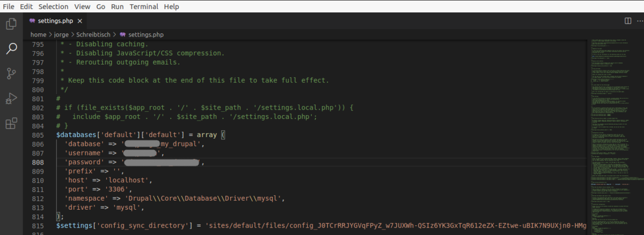This screenshot has height=235, width=644.
Task: Click the 'home' breadcrumb segment
Action: (x=38, y=34)
